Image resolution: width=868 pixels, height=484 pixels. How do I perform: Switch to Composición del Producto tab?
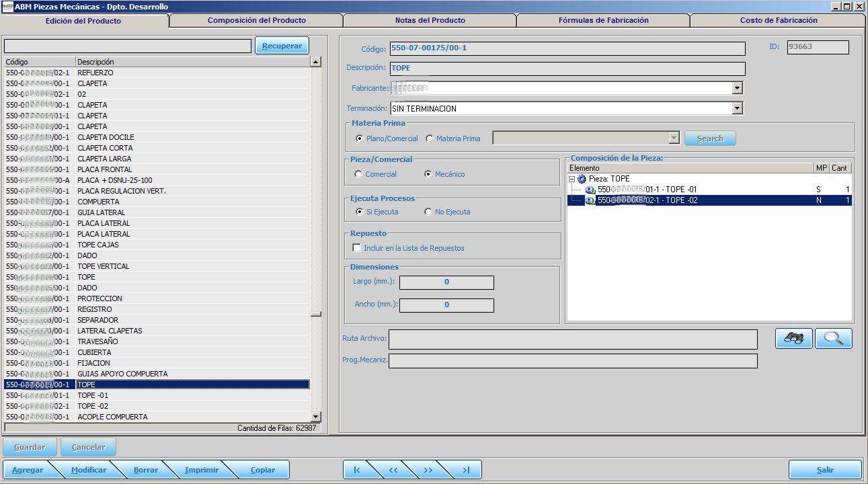256,20
